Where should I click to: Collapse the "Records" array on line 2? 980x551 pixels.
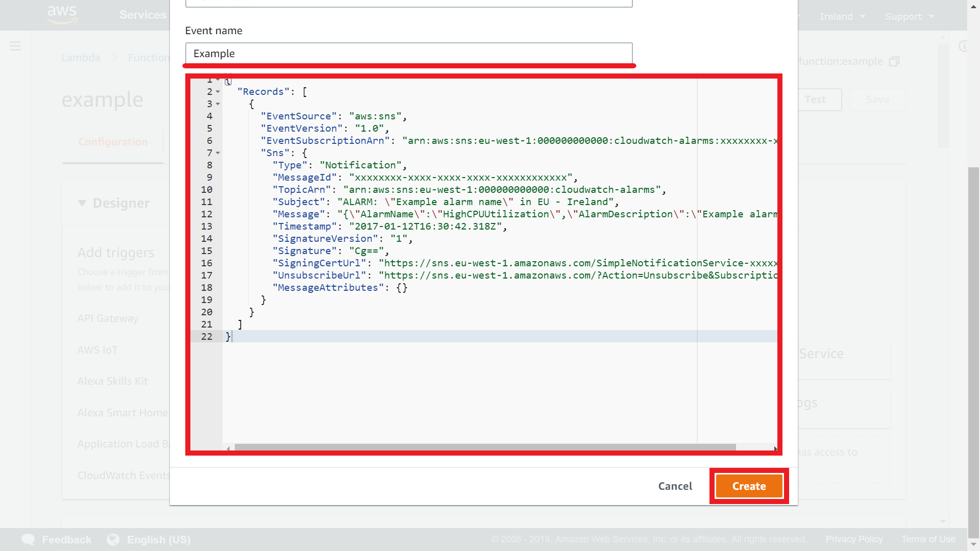pyautogui.click(x=218, y=92)
